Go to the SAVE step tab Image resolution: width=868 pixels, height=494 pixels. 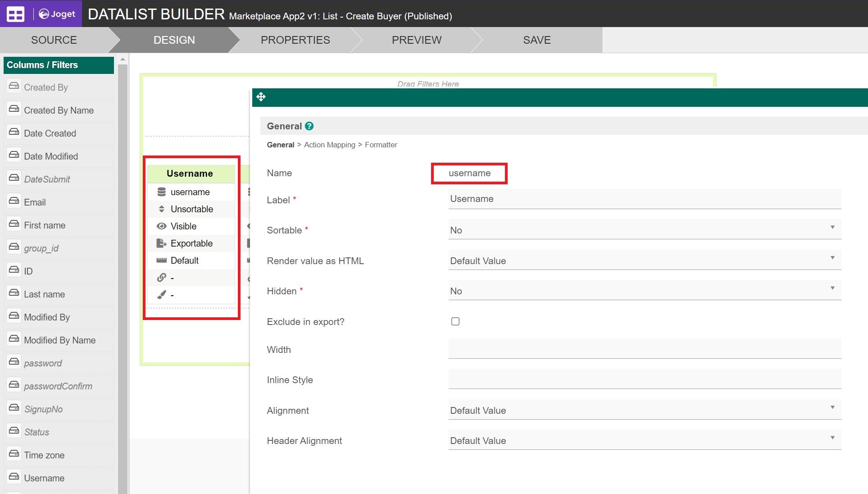[536, 40]
